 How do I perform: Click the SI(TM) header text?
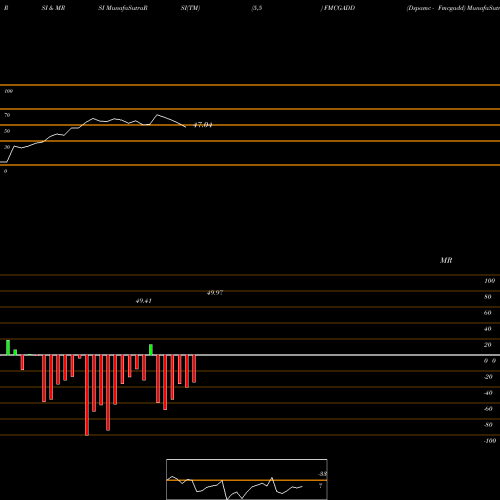point(190,8)
